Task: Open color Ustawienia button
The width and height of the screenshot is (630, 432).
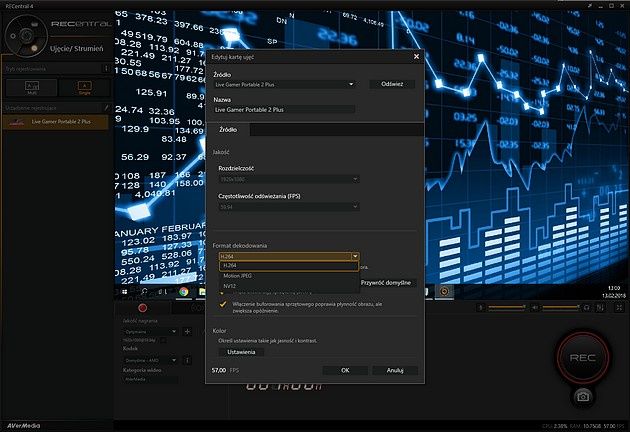Action: [x=241, y=352]
